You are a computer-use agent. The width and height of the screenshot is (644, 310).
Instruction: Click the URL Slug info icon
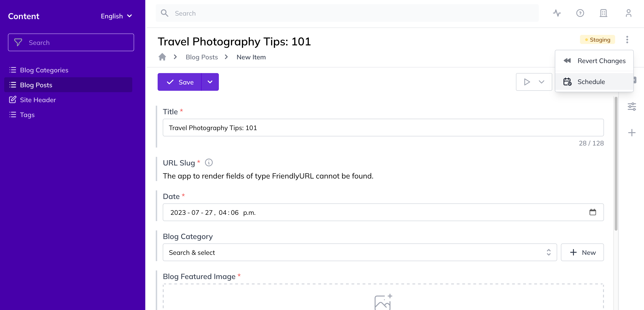(209, 163)
